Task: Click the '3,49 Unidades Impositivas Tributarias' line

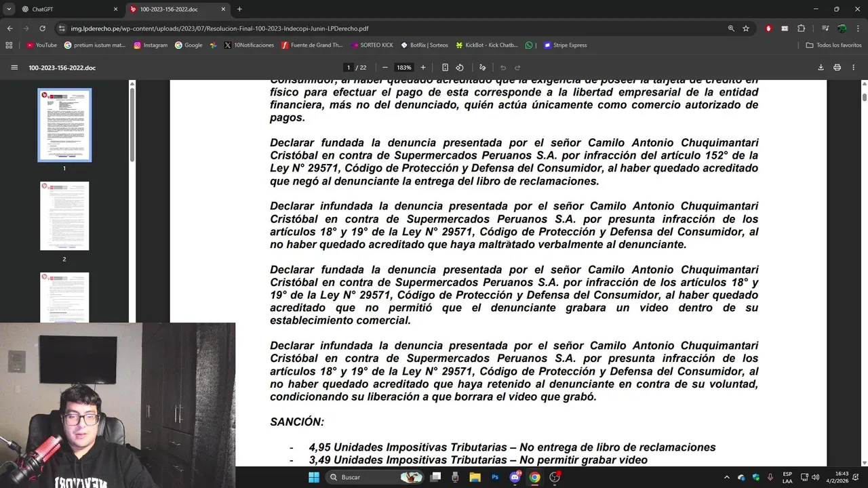Action: click(478, 460)
